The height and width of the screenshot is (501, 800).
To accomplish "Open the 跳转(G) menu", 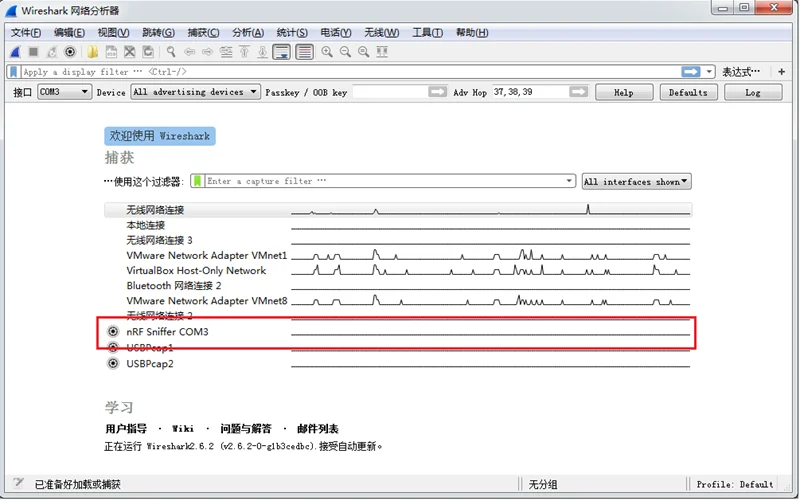I will coord(158,33).
